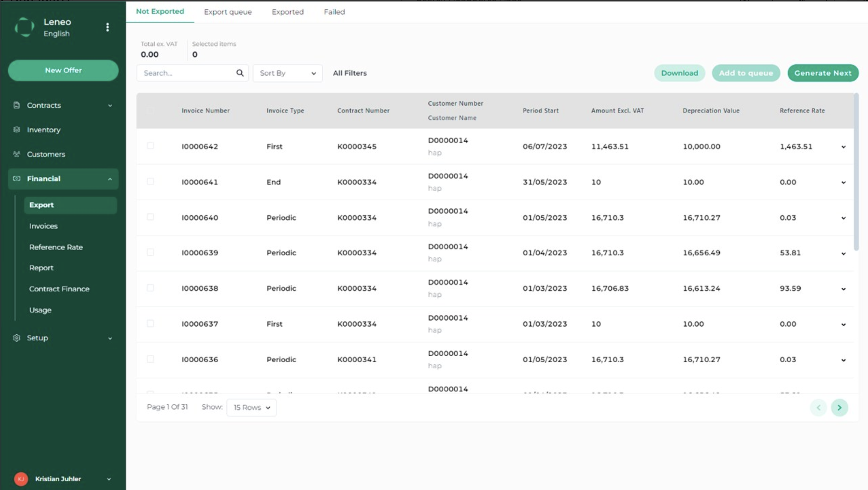
Task: Click the Add to queue button
Action: [746, 73]
